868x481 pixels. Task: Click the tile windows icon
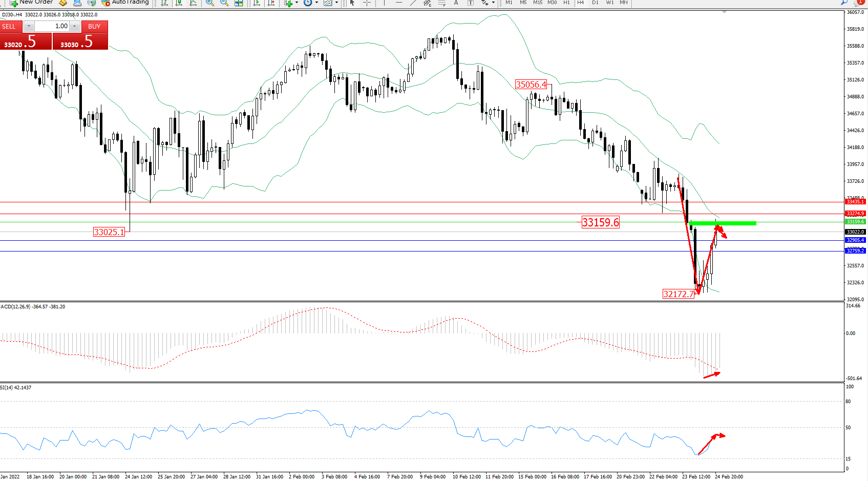[x=239, y=3]
